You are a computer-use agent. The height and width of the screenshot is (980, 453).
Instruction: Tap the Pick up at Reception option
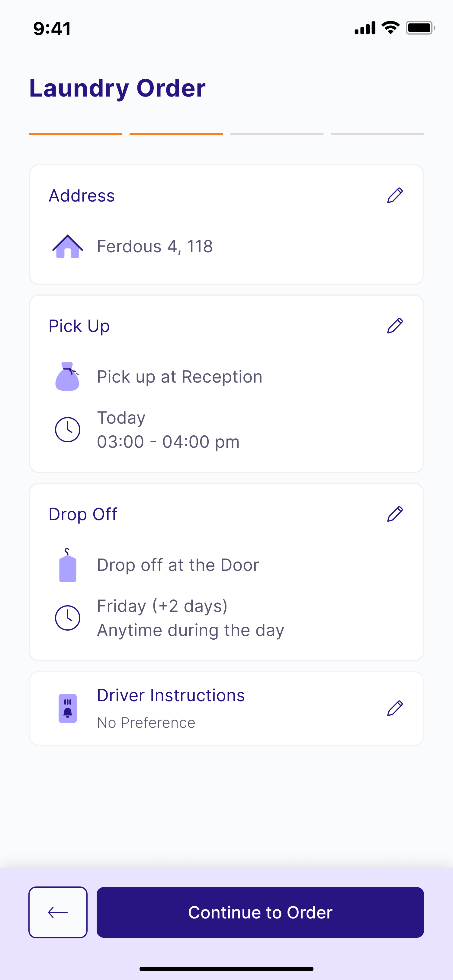click(x=179, y=377)
